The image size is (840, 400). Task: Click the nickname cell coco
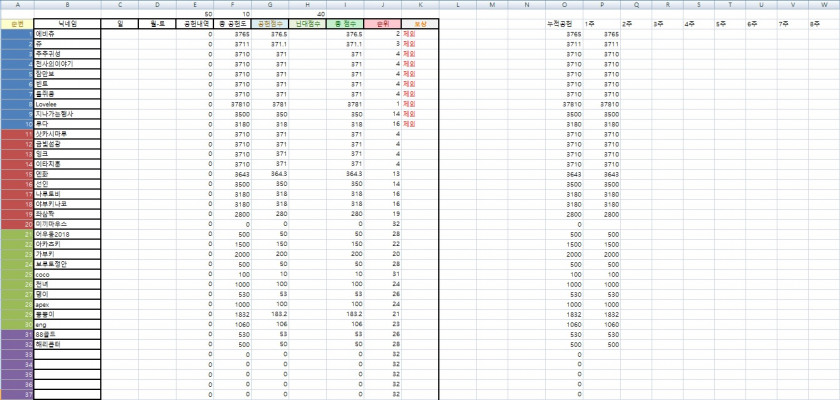point(67,273)
